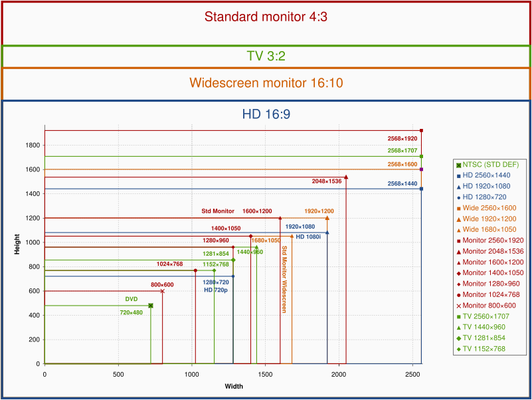
Task: Click the 'Widescreen monitor 16:10' heading
Action: coord(266,83)
